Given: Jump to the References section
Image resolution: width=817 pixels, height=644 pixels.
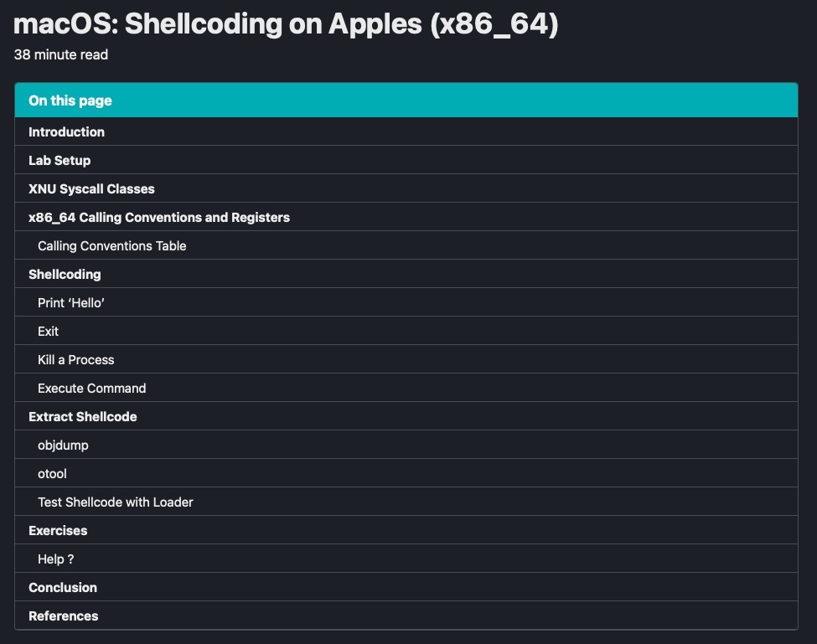Looking at the screenshot, I should coord(406,616).
